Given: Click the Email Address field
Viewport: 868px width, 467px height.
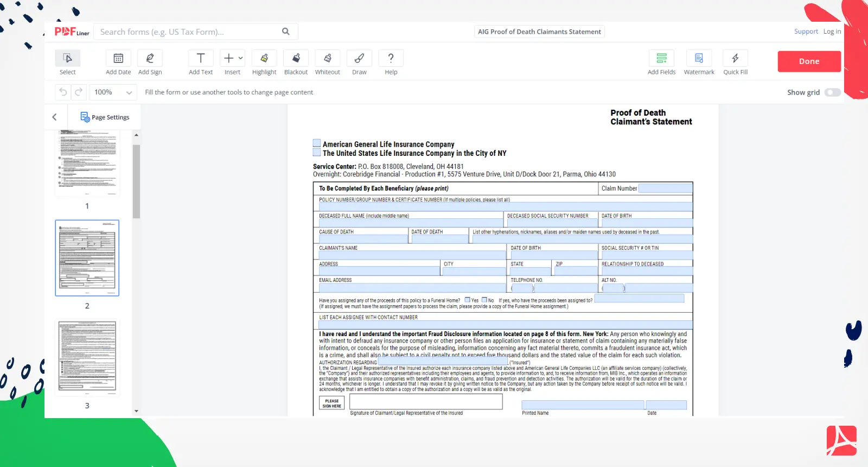Looking at the screenshot, I should (x=412, y=287).
